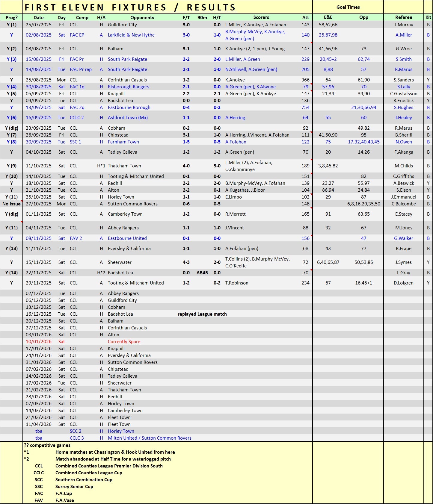This screenshot has width=433, height=504.
Task: Click the 754 attendance figure
Action: [305, 108]
